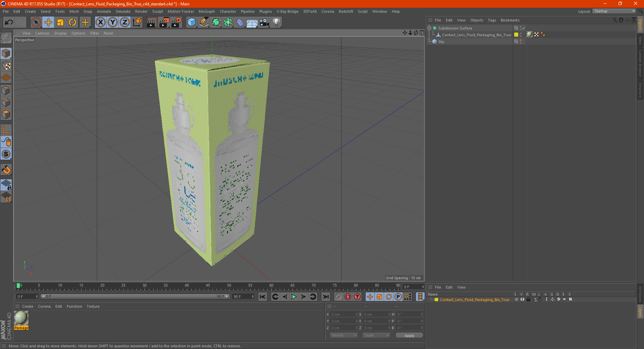
Task: Render active view clapperboard icon
Action: click(x=152, y=22)
